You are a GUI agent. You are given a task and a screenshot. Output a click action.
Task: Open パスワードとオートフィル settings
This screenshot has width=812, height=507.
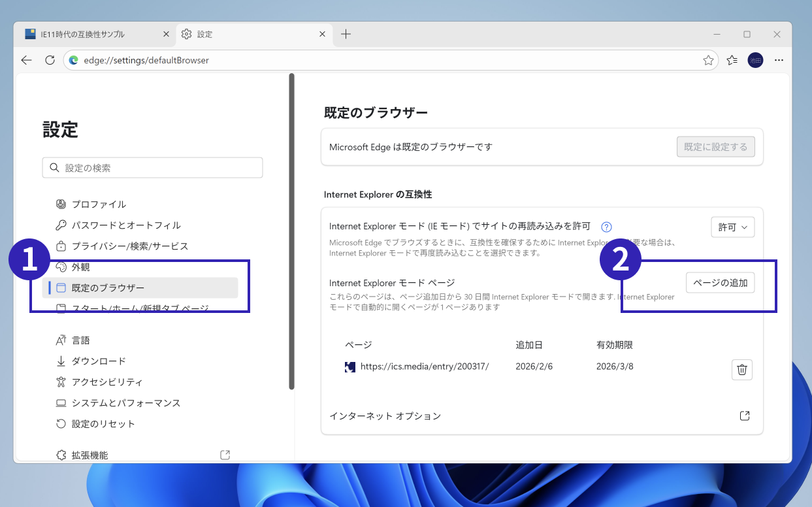tap(126, 225)
